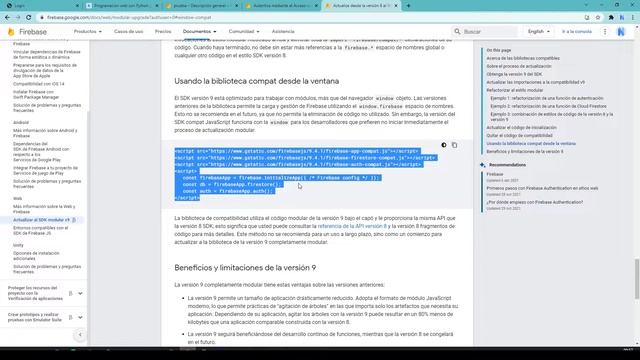Click 'Ir a la consola' link
Image resolution: width=640 pixels, height=360 pixels.
(576, 31)
